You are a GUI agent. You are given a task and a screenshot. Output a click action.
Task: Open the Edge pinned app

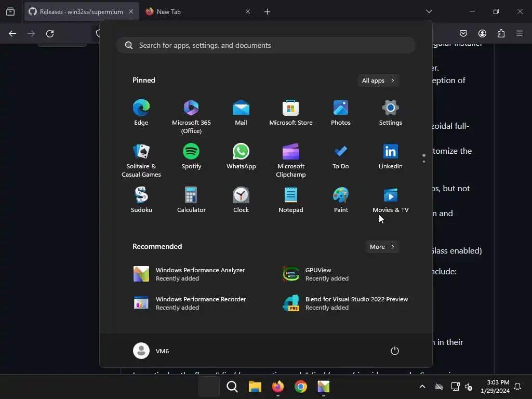point(141,113)
